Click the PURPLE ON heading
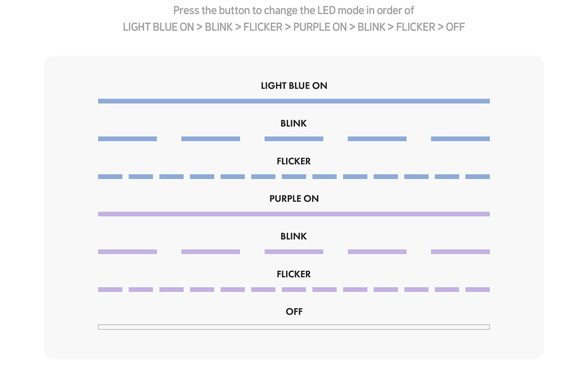 click(x=294, y=199)
